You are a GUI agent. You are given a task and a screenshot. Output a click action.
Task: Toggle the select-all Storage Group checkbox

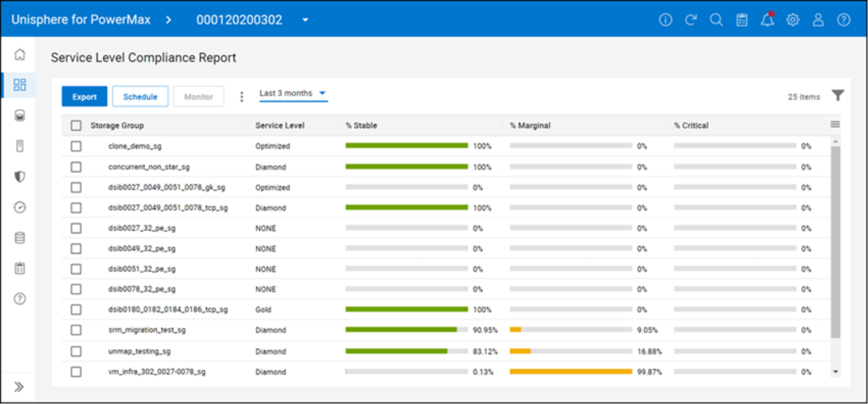[76, 126]
